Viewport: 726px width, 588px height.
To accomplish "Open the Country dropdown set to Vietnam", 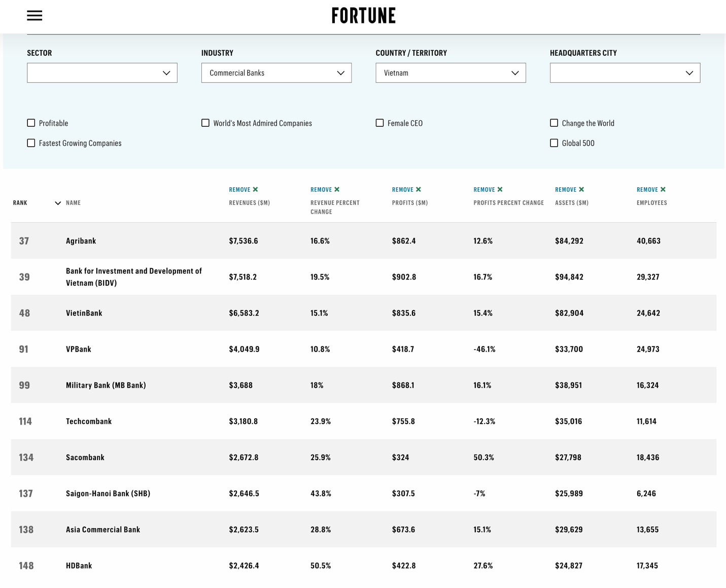I will pyautogui.click(x=451, y=73).
